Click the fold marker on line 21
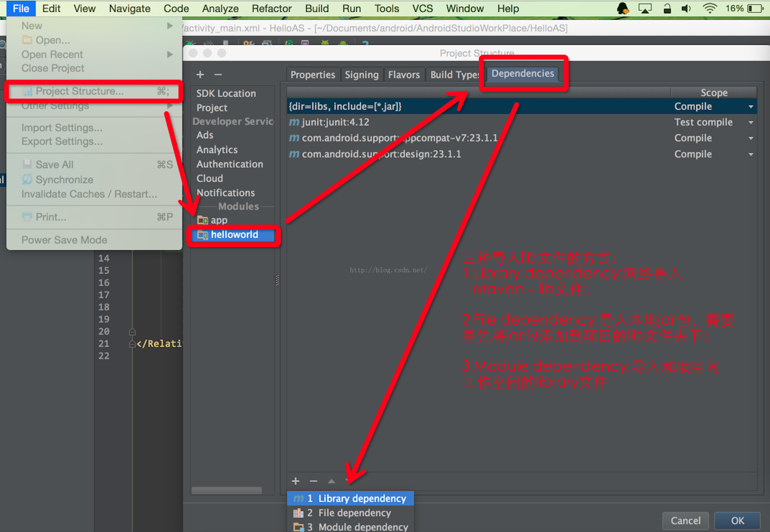770x532 pixels. point(132,344)
